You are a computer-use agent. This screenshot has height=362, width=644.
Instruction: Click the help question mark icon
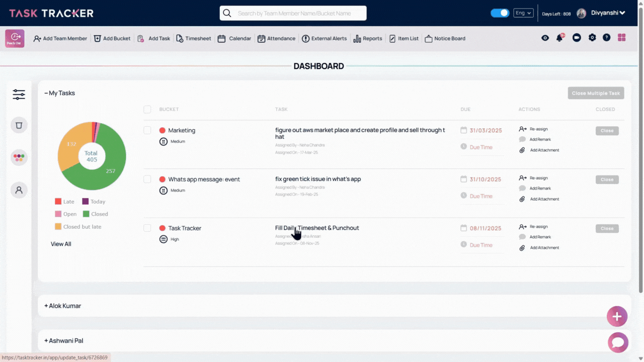pos(607,38)
